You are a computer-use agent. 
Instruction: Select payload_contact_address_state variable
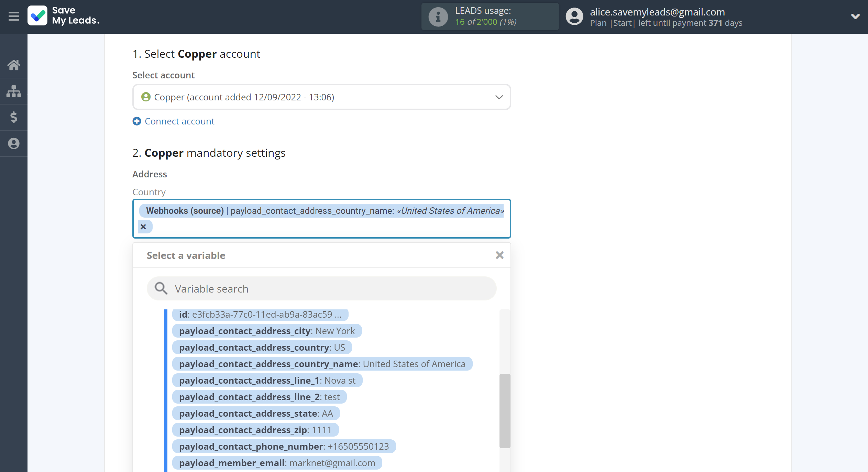pos(256,414)
